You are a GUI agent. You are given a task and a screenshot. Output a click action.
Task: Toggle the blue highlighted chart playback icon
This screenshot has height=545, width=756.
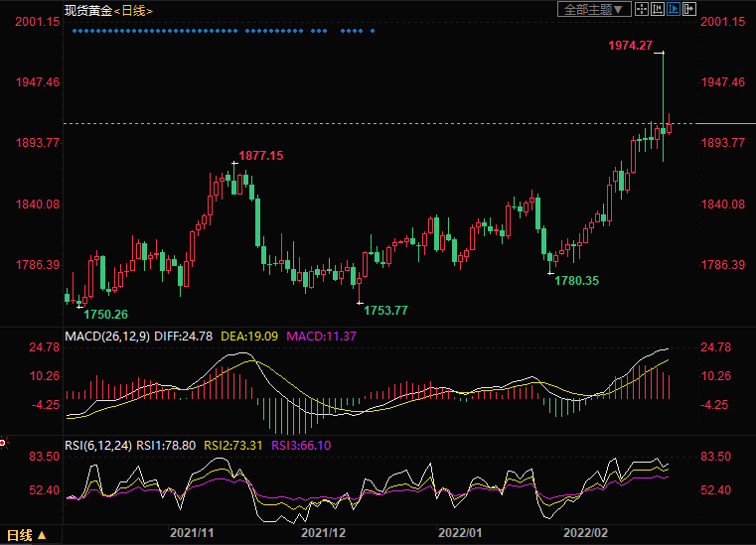tap(674, 9)
